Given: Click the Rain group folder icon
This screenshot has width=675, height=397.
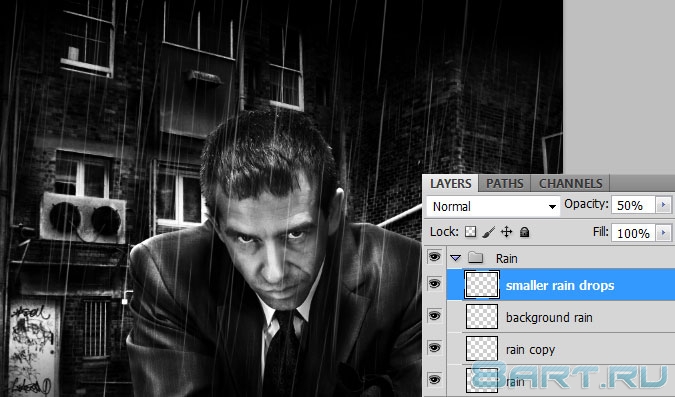Looking at the screenshot, I should pyautogui.click(x=475, y=258).
